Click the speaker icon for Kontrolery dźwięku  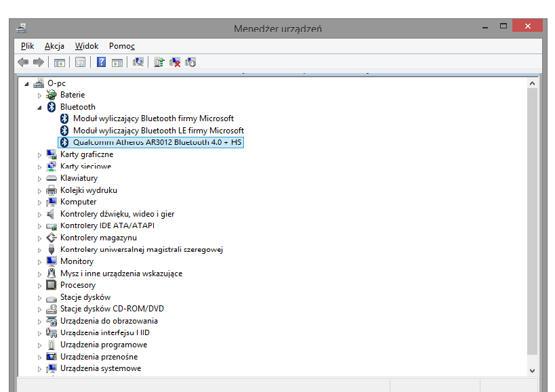click(x=51, y=214)
